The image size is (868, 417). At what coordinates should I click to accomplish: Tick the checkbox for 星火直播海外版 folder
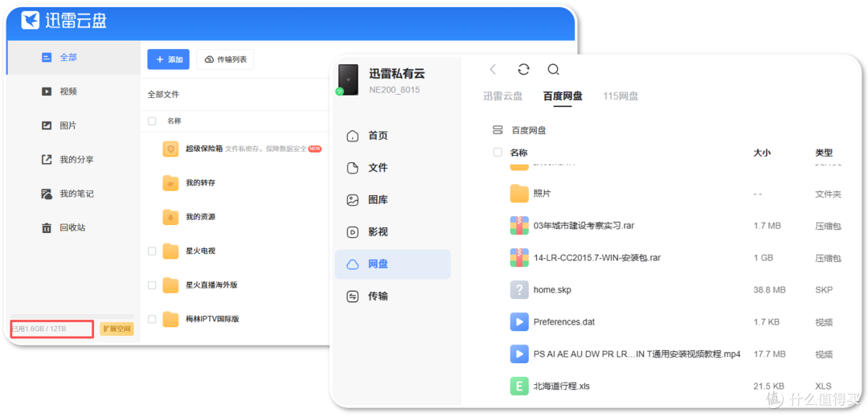[x=152, y=285]
